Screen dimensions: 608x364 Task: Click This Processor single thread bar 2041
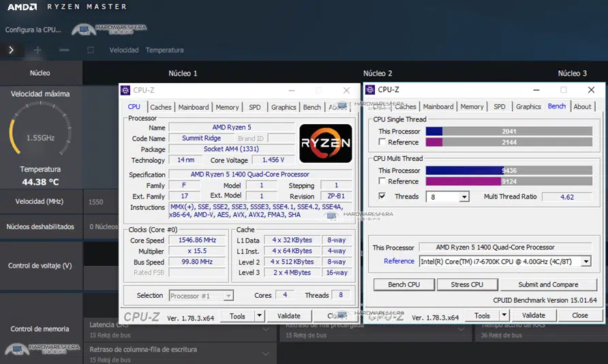point(508,132)
